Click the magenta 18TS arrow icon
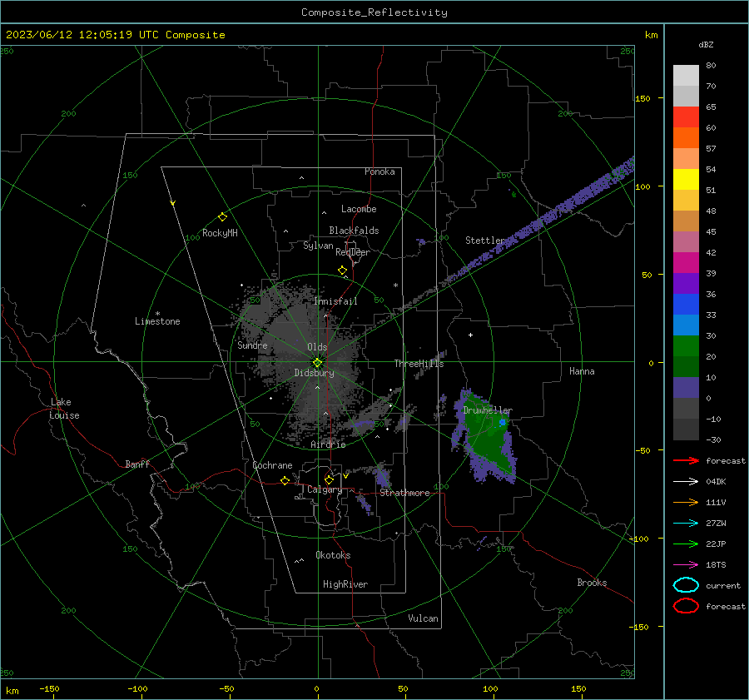This screenshot has width=749, height=700. (x=686, y=564)
